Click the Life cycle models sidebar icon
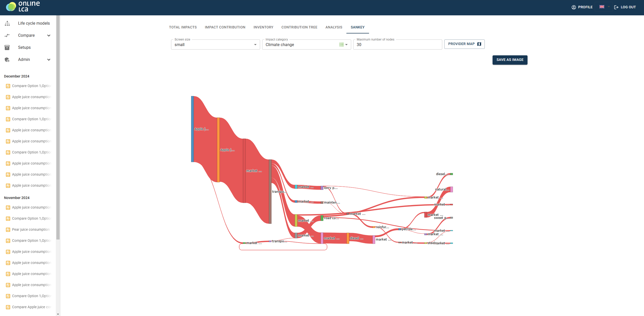The image size is (644, 316). 7,23
